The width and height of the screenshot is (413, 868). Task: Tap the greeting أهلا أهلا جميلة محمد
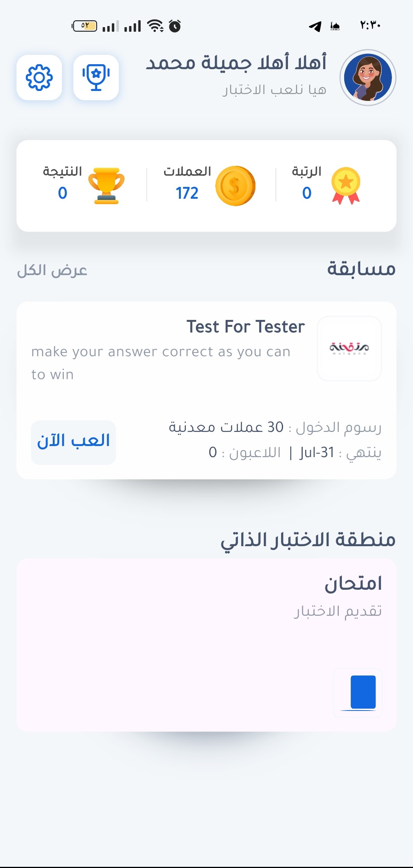coord(236,62)
